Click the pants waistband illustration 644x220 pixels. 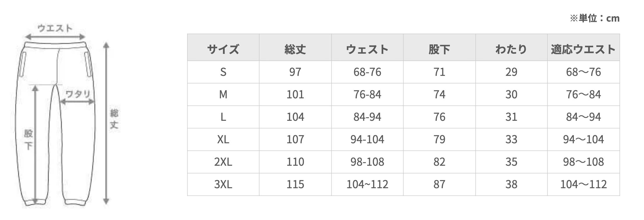(x=55, y=46)
